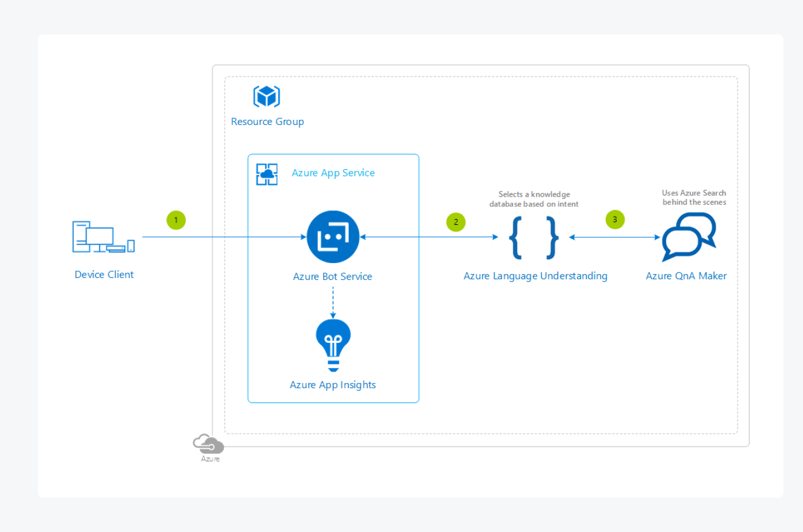Click the Azure App Insights lightbulb icon
This screenshot has width=803, height=532.
click(x=333, y=345)
